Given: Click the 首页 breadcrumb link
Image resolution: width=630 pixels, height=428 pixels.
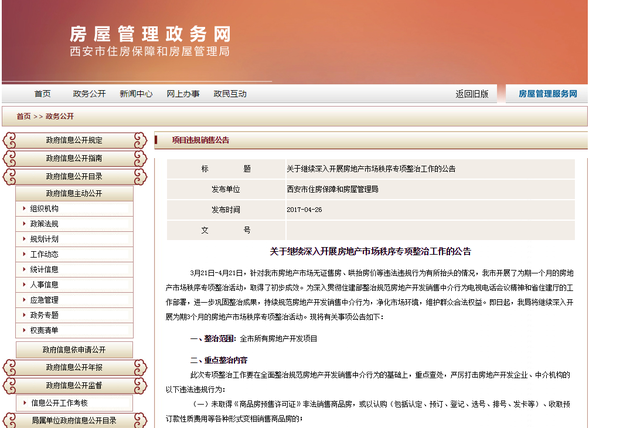Looking at the screenshot, I should (23, 117).
